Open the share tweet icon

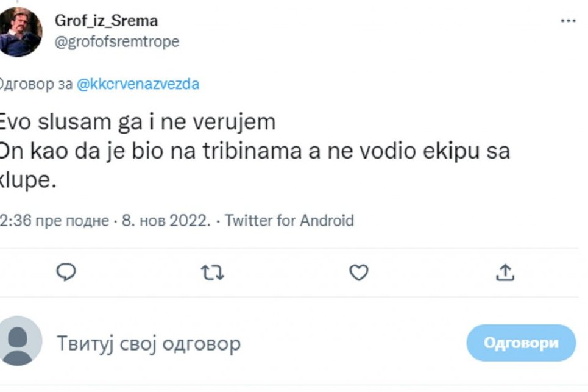click(505, 273)
